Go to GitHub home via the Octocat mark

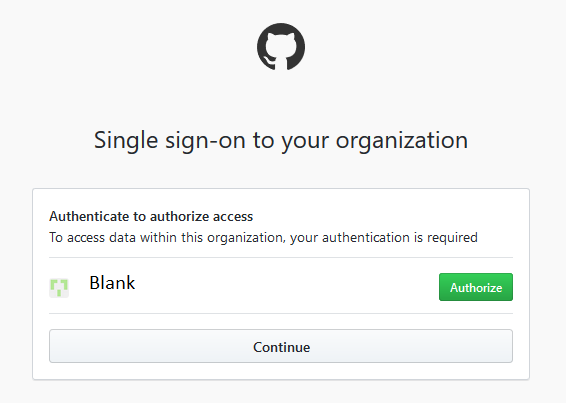click(x=281, y=47)
